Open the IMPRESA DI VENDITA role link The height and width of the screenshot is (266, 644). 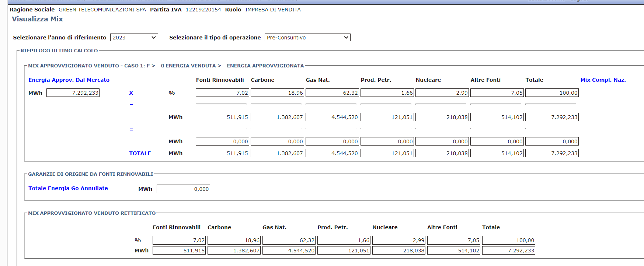click(273, 10)
